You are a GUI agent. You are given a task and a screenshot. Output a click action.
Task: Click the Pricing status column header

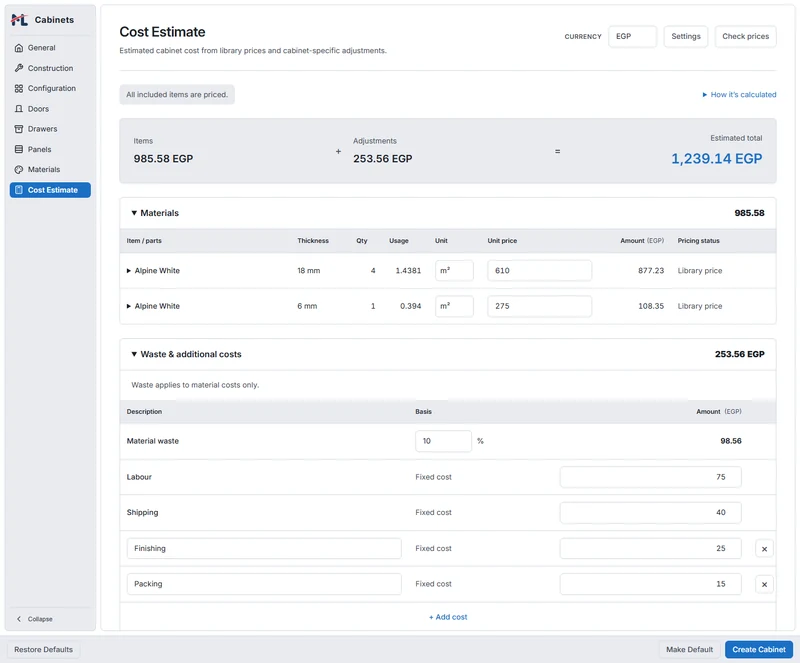[x=698, y=241]
